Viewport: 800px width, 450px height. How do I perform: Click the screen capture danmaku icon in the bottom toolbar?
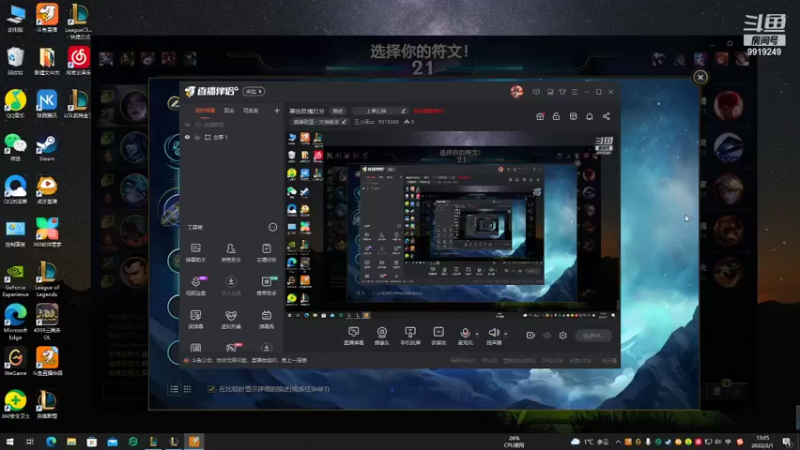[x=354, y=333]
